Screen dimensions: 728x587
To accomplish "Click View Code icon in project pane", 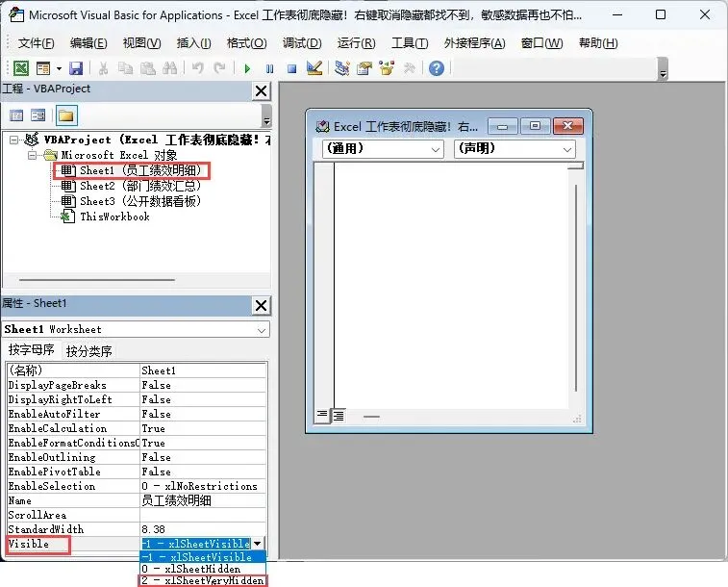I will point(16,115).
